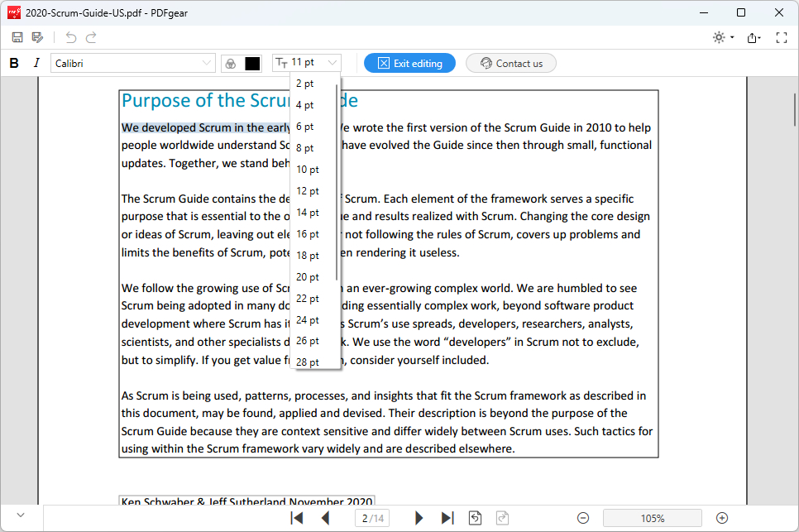This screenshot has width=799, height=532.
Task: Click the Contact us button
Action: pyautogui.click(x=510, y=63)
